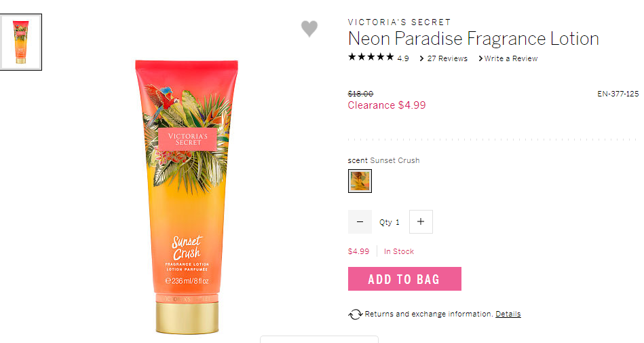644x343 pixels.
Task: Select the product thumbnail image
Action: pos(20,42)
